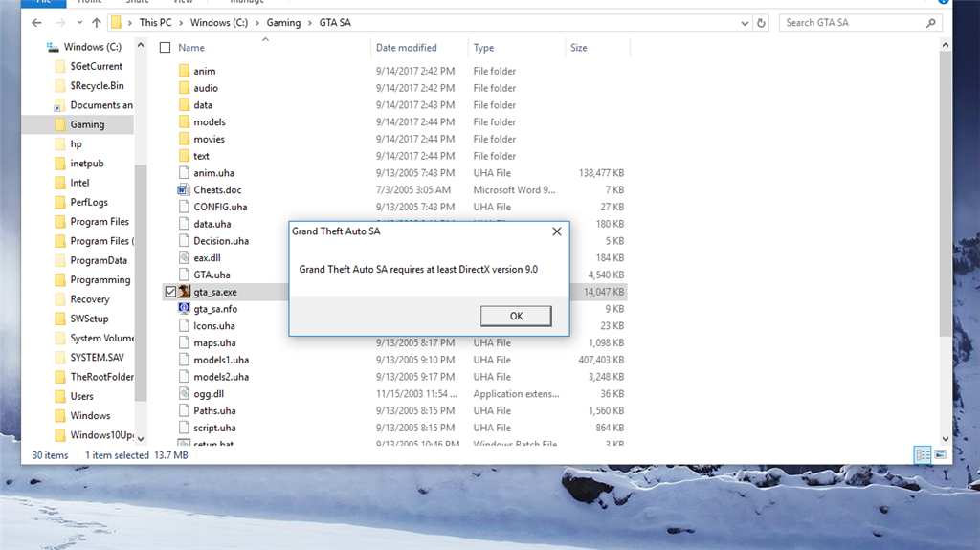The image size is (980, 550).
Task: Select the movies folder icon
Action: tap(184, 138)
